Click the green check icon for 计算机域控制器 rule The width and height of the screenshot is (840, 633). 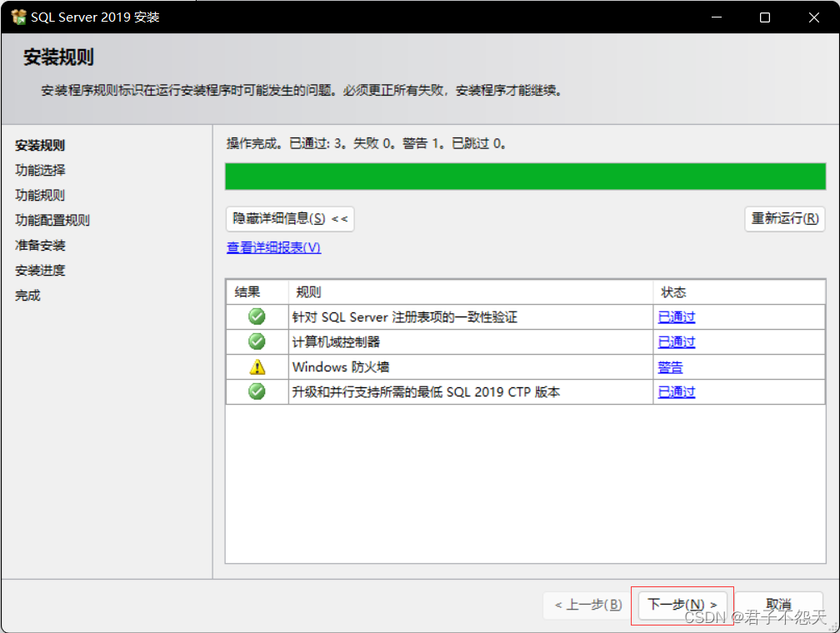pyautogui.click(x=257, y=341)
